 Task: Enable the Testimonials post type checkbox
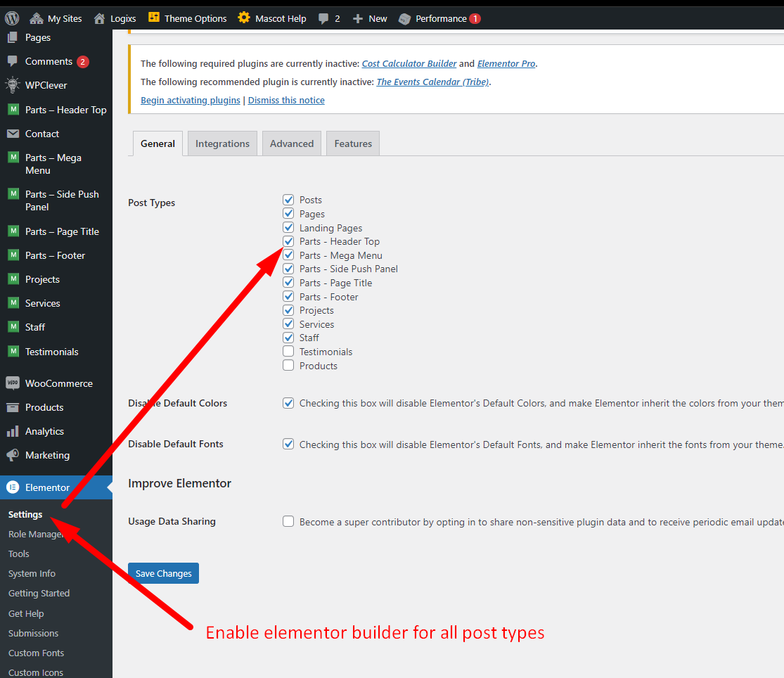(288, 352)
